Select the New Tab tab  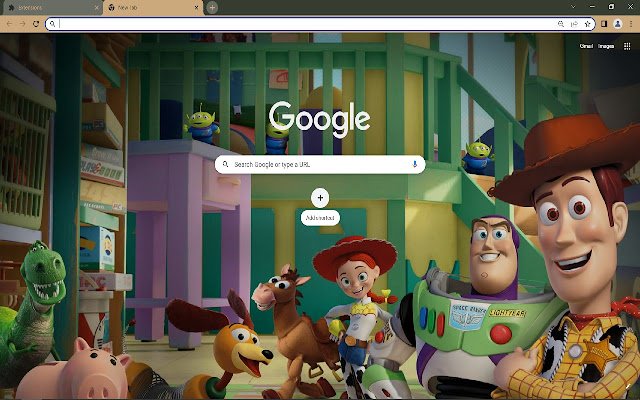(153, 8)
